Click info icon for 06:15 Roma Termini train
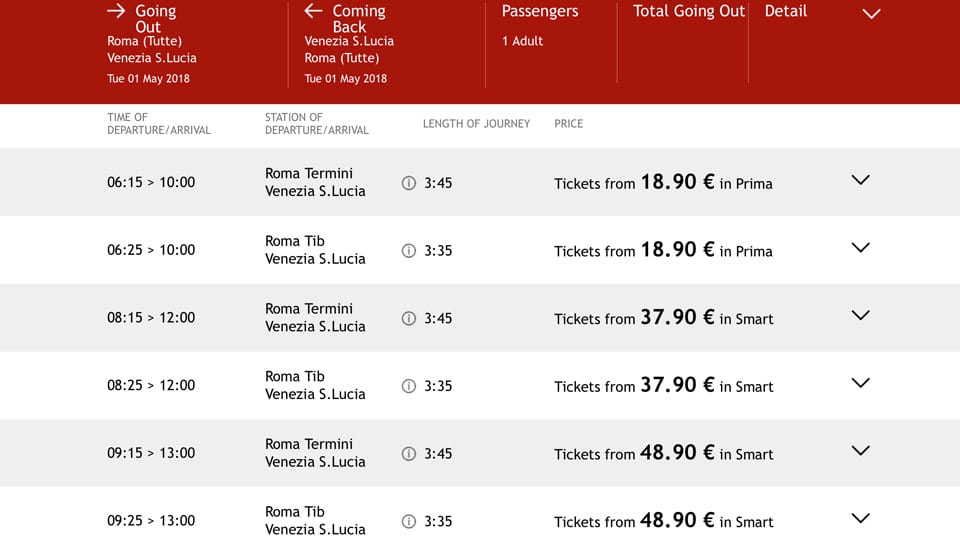The height and width of the screenshot is (539, 960). [408, 183]
